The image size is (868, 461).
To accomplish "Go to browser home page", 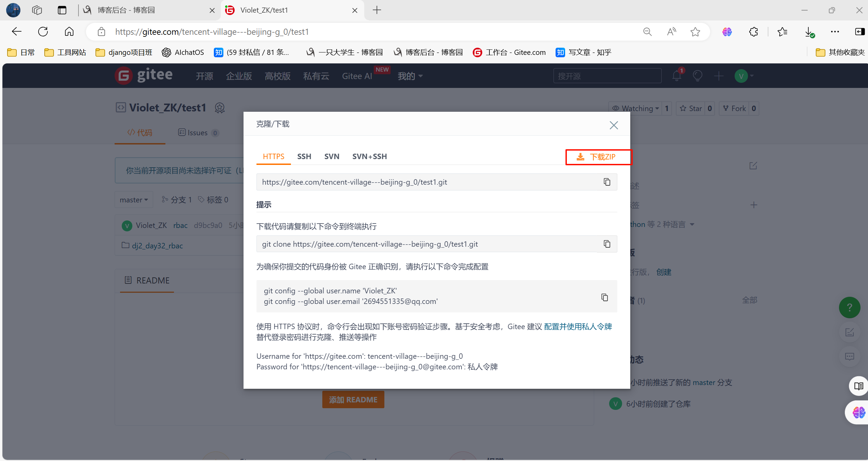I will point(69,32).
